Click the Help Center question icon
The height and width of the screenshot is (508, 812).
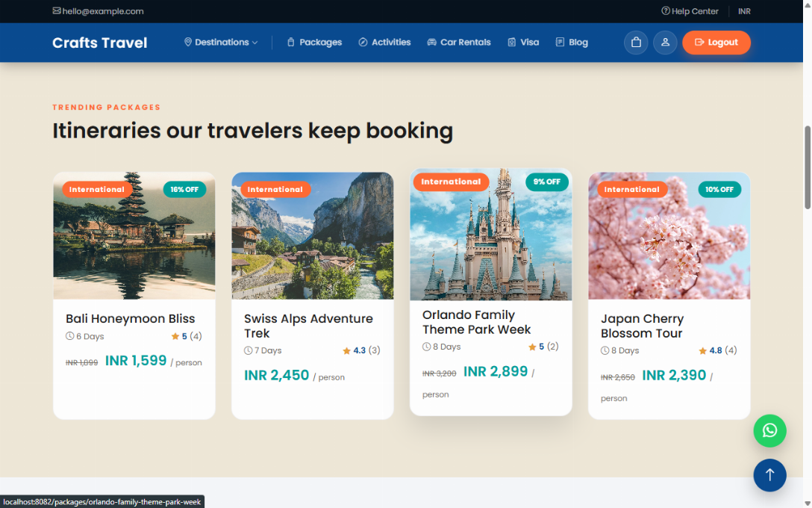(666, 11)
